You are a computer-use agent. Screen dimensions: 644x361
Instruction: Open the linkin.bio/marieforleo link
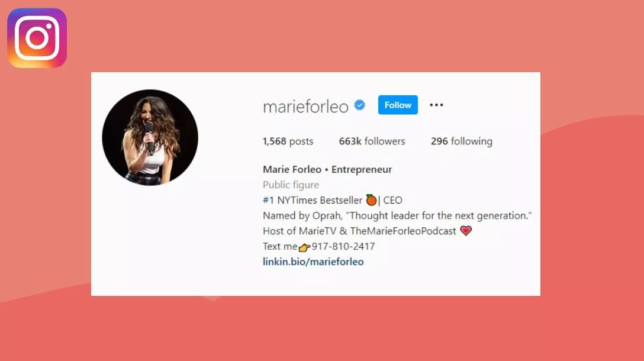[313, 262]
